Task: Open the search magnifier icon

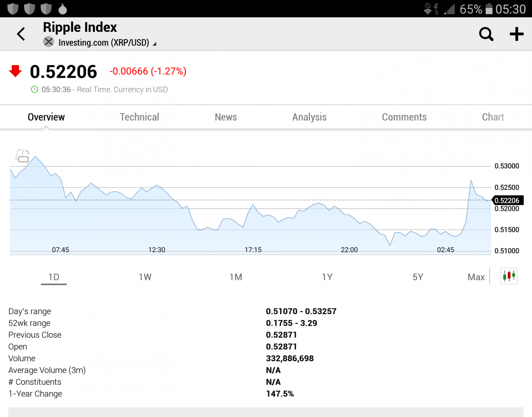Action: coord(486,34)
